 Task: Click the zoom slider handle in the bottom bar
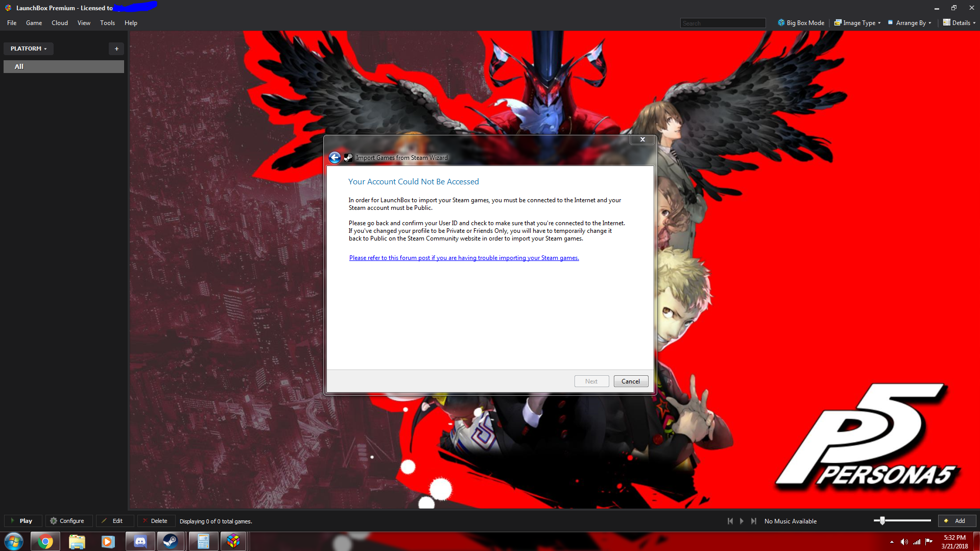coord(882,520)
